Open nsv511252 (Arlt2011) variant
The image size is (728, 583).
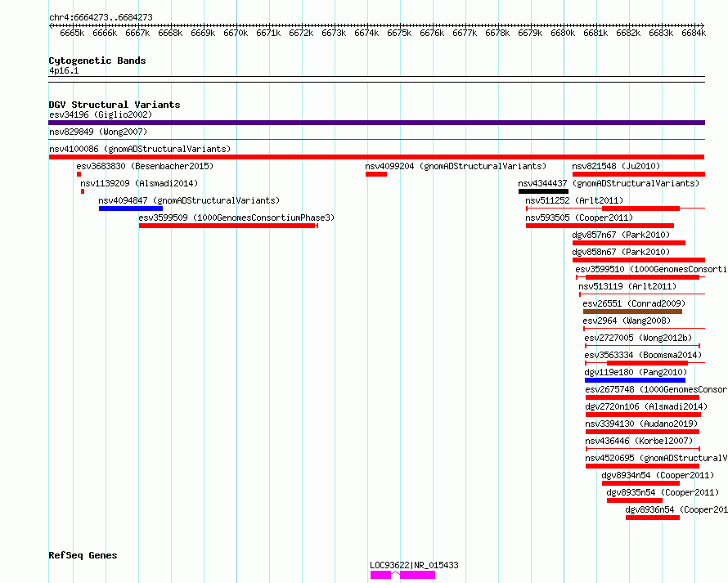coord(574,200)
